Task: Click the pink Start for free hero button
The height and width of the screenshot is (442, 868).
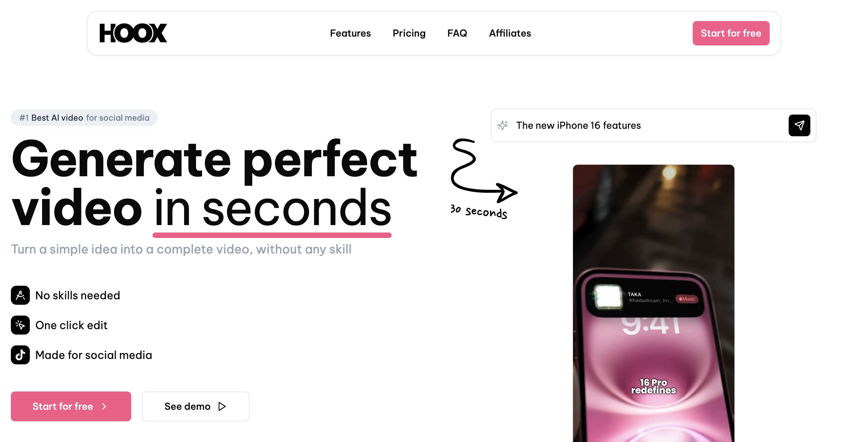Action: (71, 406)
